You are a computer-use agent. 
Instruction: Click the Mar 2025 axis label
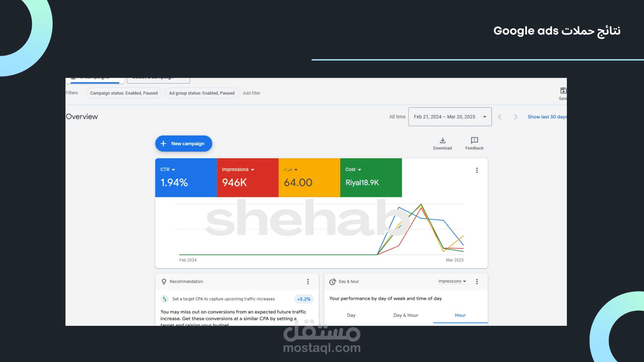coord(454,260)
